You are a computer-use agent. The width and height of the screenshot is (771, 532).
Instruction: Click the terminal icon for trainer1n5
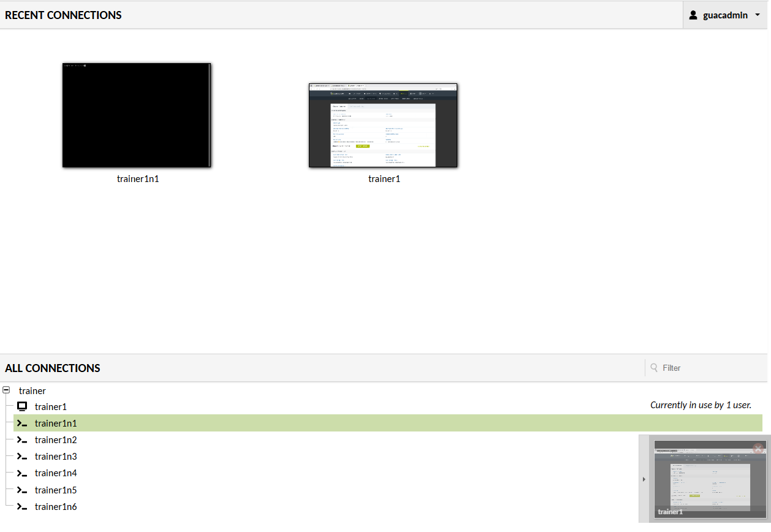point(22,490)
